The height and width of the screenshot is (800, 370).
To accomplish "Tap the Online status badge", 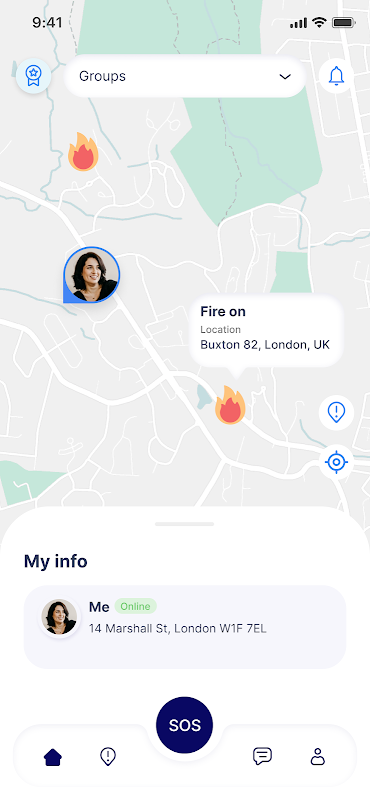I will [135, 606].
